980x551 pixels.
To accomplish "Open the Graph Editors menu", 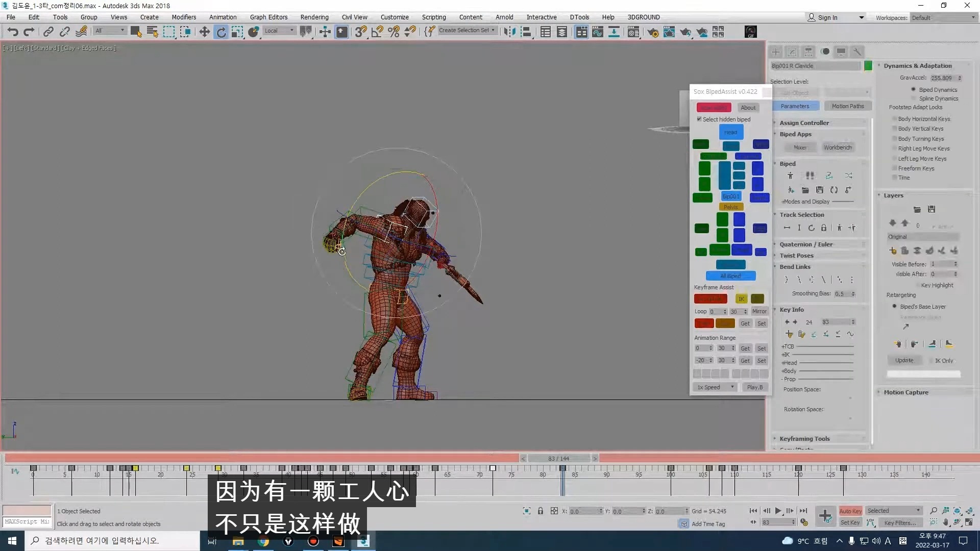I will click(x=268, y=17).
